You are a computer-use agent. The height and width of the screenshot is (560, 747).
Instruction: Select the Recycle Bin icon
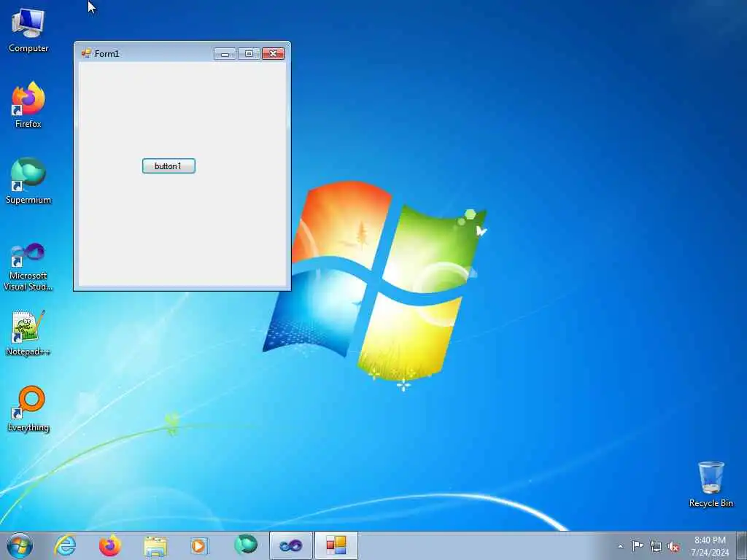(711, 484)
